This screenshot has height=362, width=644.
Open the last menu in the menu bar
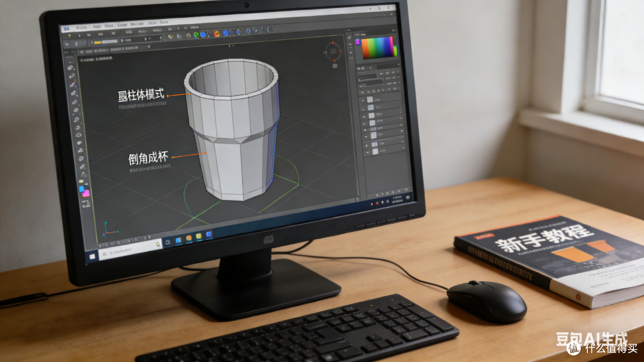pos(164,22)
